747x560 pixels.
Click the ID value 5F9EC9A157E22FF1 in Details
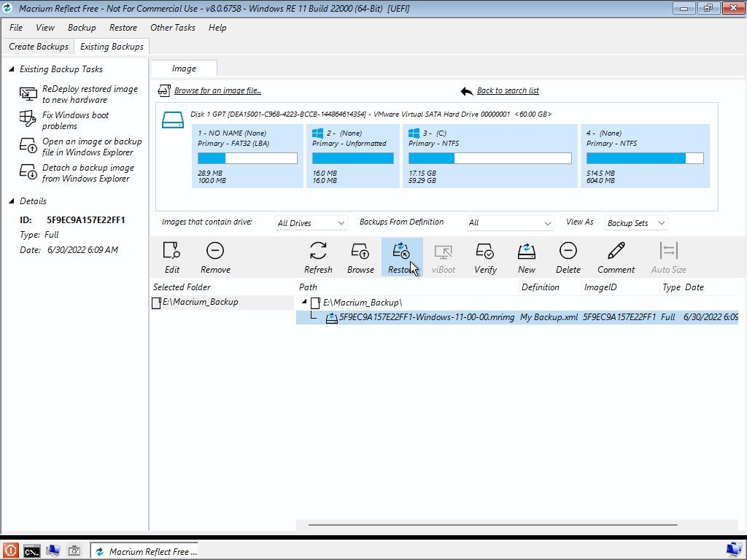86,220
